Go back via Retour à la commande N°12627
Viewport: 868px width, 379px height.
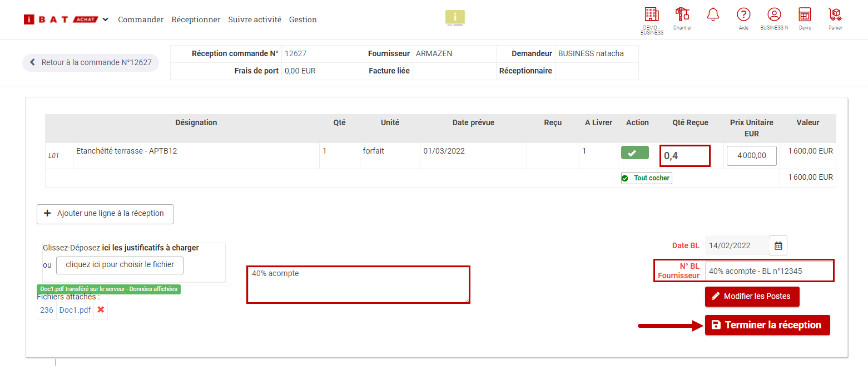[91, 62]
